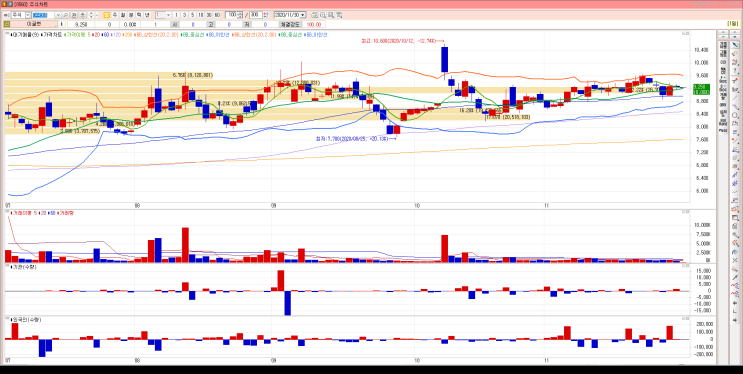Select the 10-minute interval button
The image size is (743, 374).
click(200, 15)
